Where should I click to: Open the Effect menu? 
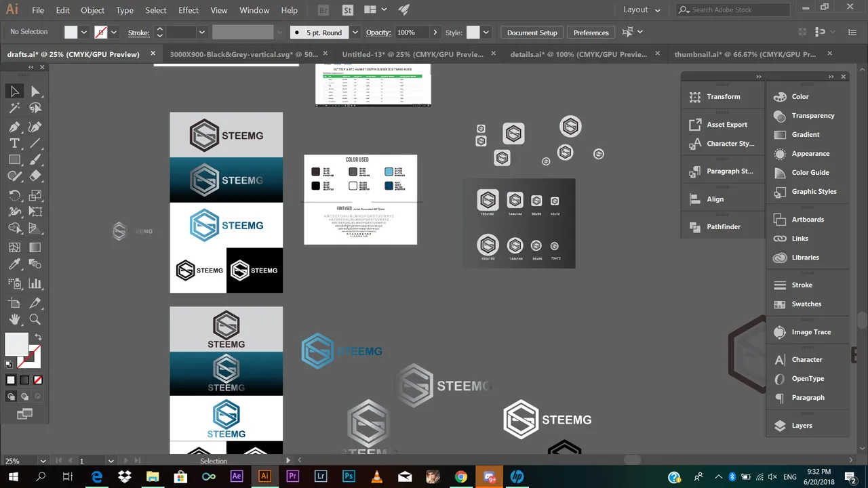point(189,10)
